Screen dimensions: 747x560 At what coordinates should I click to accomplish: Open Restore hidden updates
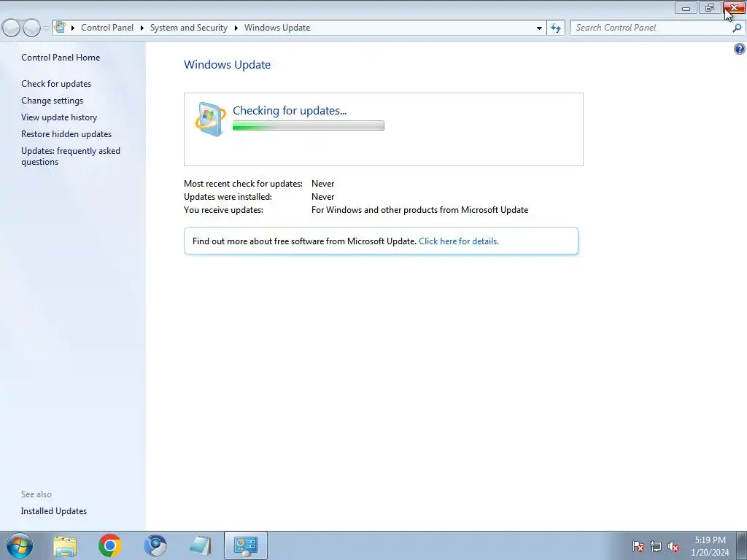click(66, 134)
